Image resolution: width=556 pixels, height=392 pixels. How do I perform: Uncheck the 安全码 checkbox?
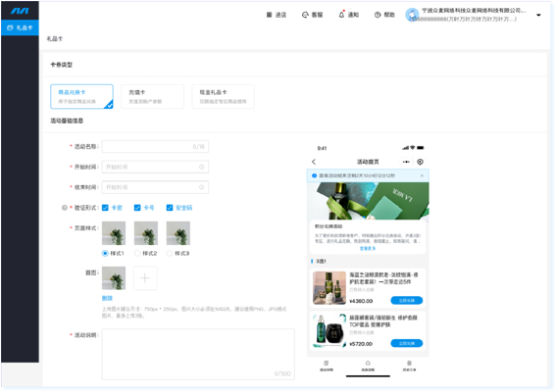(170, 208)
